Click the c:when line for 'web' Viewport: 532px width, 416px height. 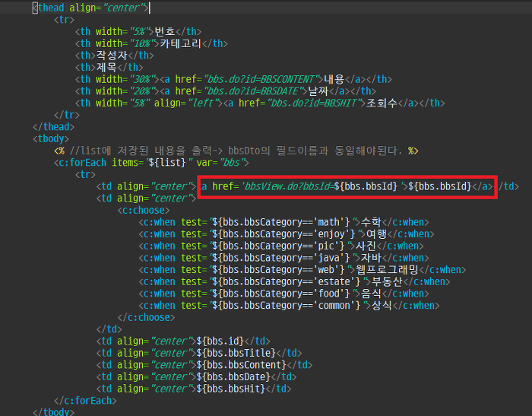(x=302, y=270)
